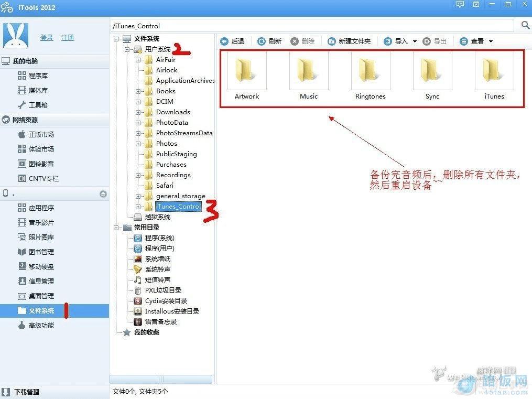This screenshot has width=532, height=399.
Task: Click the /iTunes_Control path field
Action: tap(312, 26)
